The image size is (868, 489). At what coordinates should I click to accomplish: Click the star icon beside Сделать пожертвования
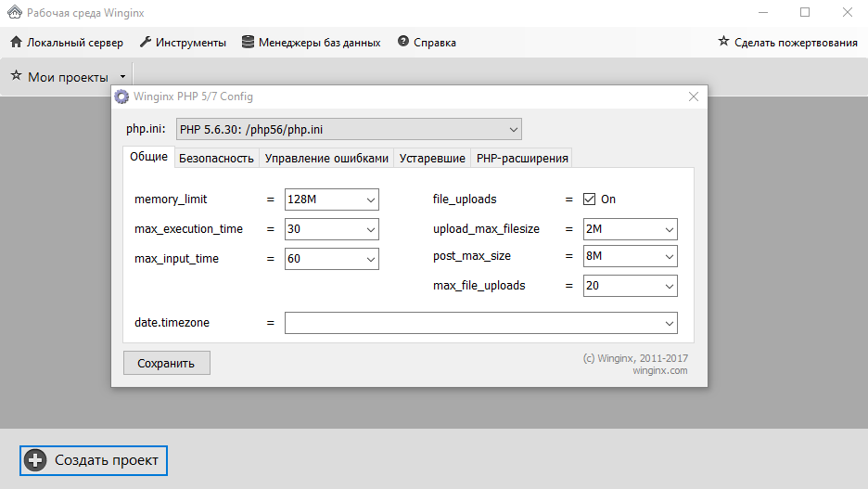pos(723,41)
